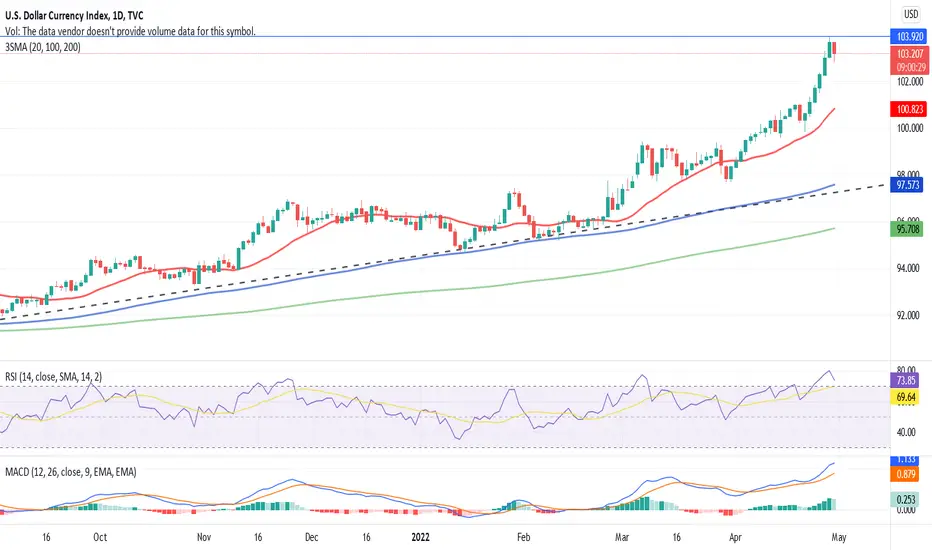The height and width of the screenshot is (550, 932).
Task: Click the Vol data vendor notice text
Action: (130, 32)
